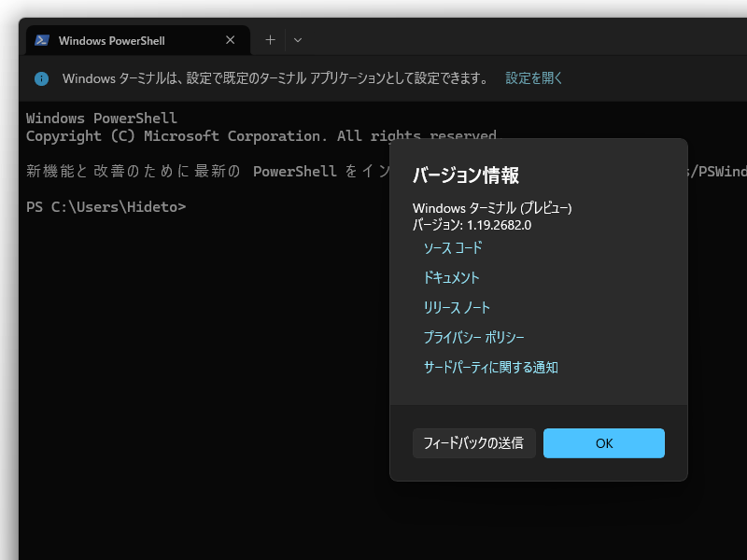View the リリース ノート release notes
This screenshot has width=747, height=560.
[x=456, y=307]
